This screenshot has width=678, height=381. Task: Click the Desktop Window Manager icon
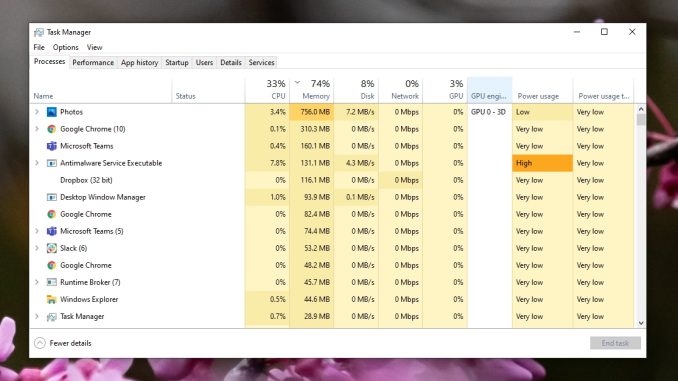pyautogui.click(x=51, y=197)
